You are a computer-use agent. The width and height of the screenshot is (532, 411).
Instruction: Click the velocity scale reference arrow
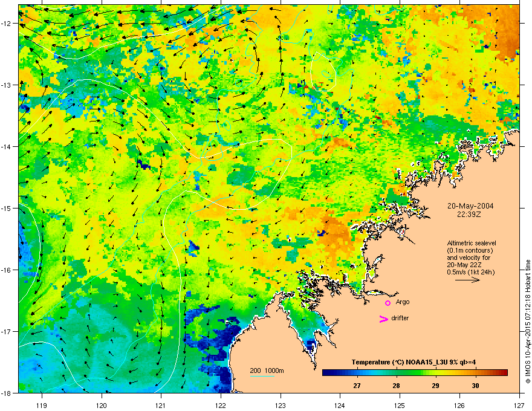467,280
